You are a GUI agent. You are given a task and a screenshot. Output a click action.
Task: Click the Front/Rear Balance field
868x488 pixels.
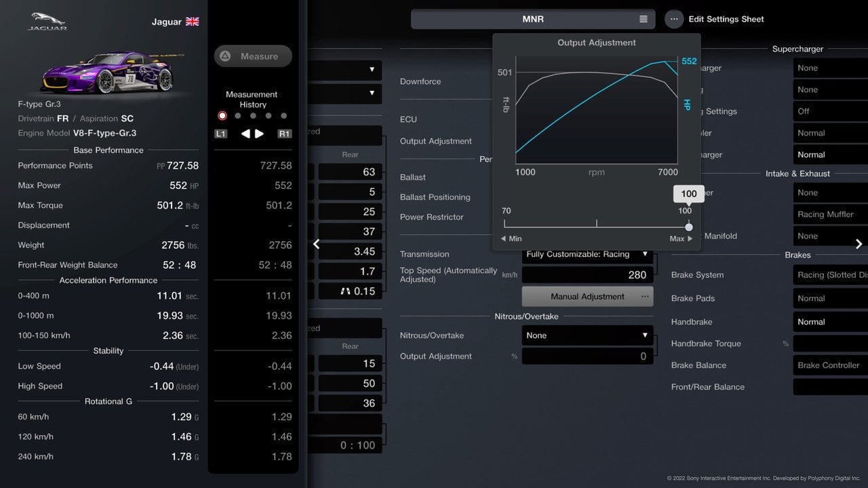[831, 387]
